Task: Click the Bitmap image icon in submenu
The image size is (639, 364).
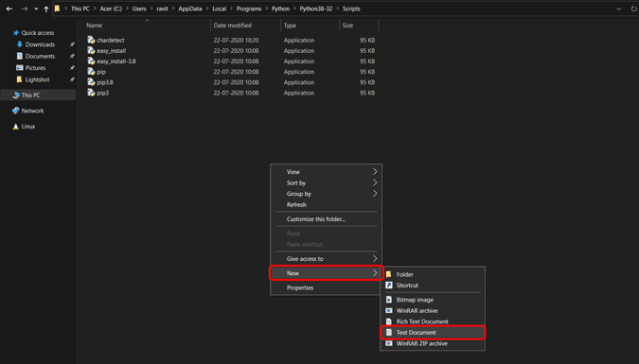Action: 389,300
